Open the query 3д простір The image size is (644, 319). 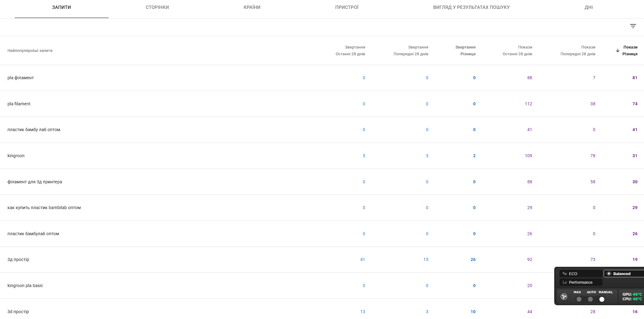pyautogui.click(x=322, y=259)
